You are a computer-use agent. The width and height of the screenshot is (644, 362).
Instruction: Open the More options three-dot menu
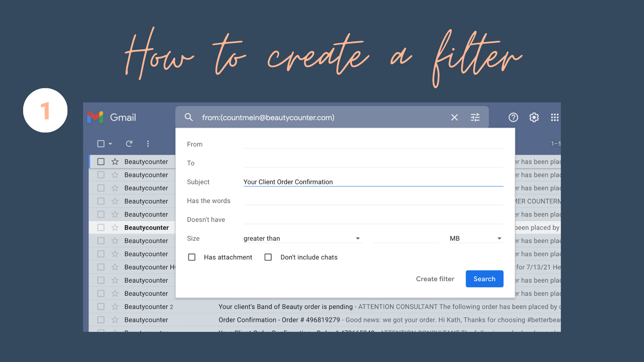tap(148, 144)
